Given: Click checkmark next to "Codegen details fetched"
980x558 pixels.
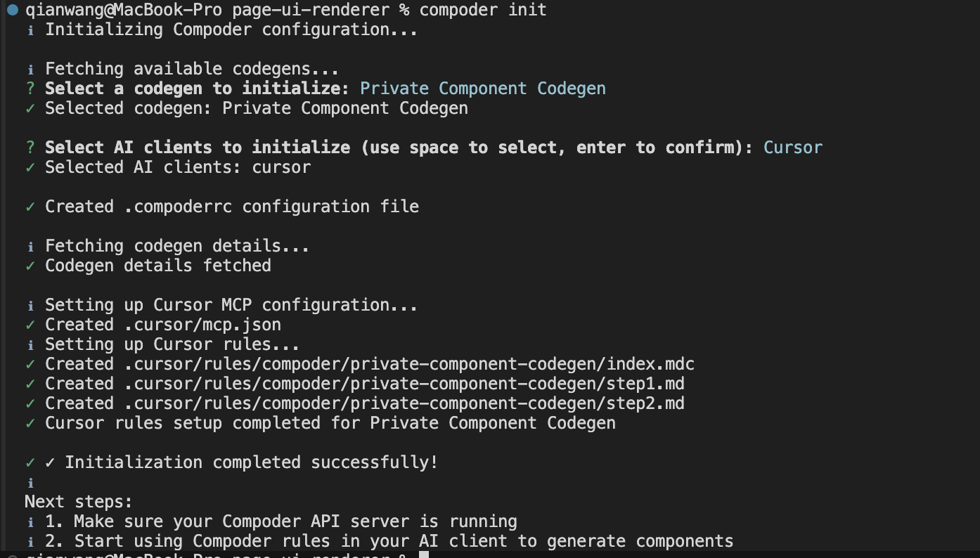Looking at the screenshot, I should [x=30, y=266].
